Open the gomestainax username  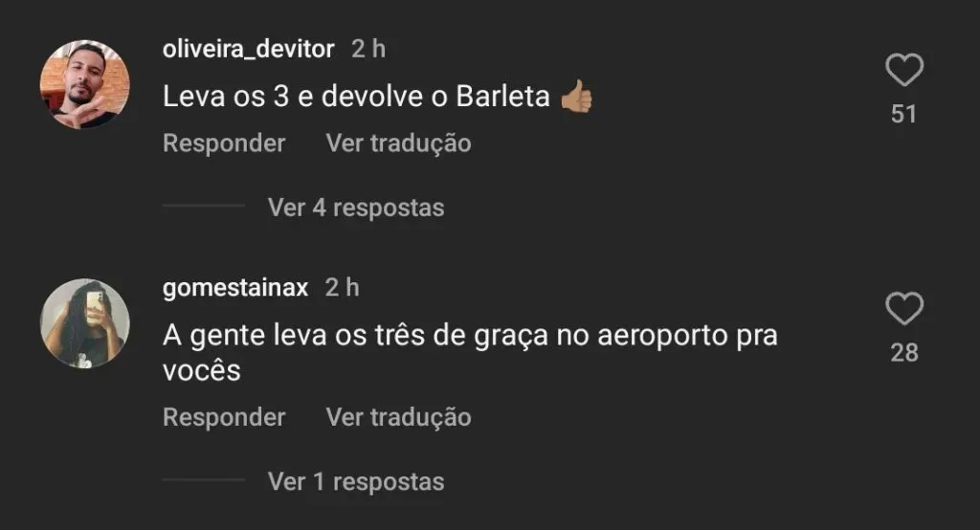tap(235, 288)
